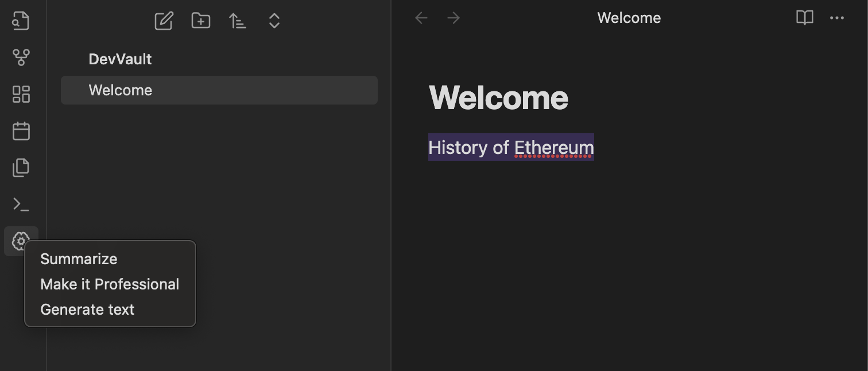Viewport: 868px width, 371px height.
Task: Create a new folder in file explorer
Action: (x=200, y=21)
